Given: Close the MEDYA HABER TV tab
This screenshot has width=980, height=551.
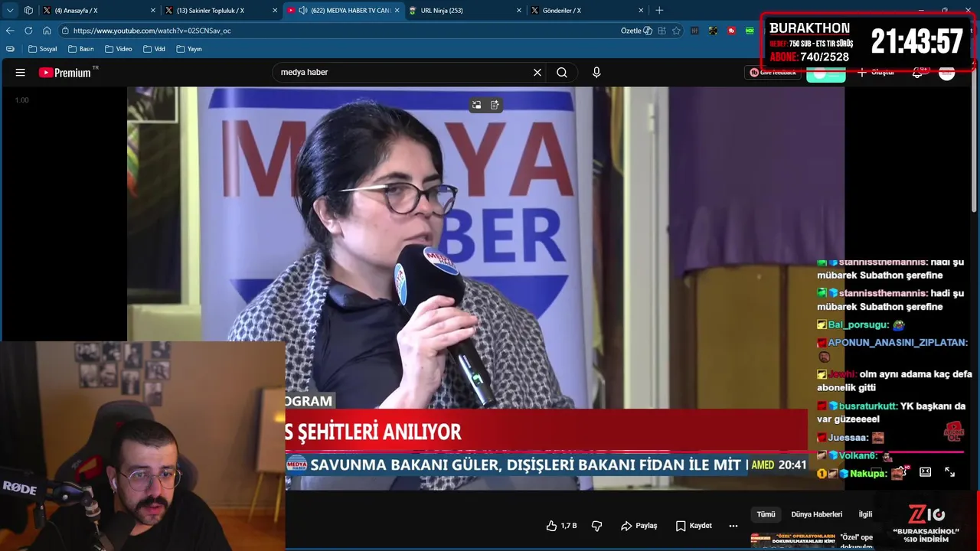Looking at the screenshot, I should point(397,11).
